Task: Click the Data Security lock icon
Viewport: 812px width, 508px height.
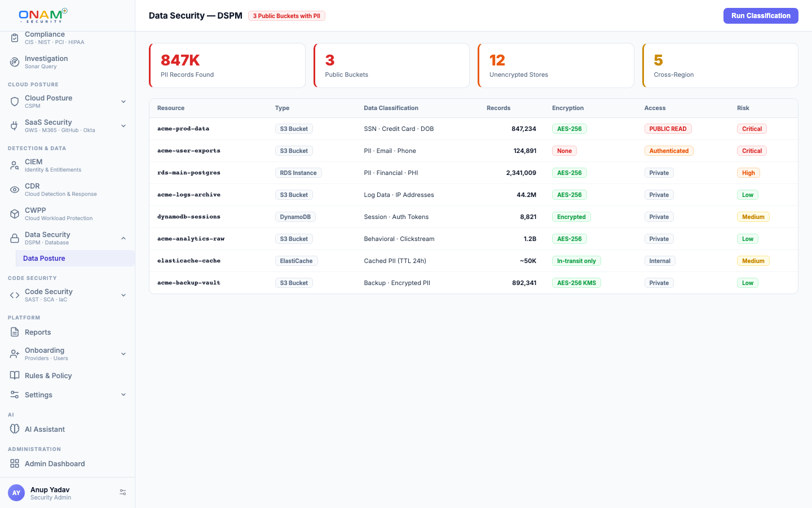Action: (15, 238)
